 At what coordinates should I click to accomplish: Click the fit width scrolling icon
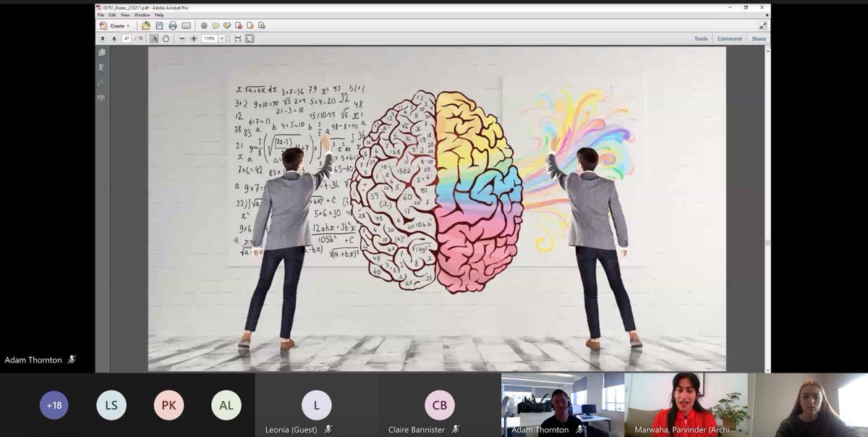coord(238,38)
